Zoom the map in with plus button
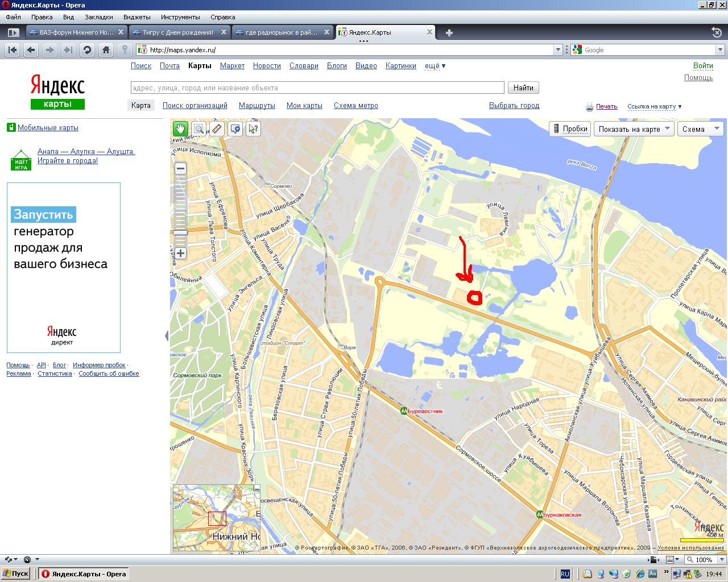Image resolution: width=728 pixels, height=582 pixels. pos(180,253)
